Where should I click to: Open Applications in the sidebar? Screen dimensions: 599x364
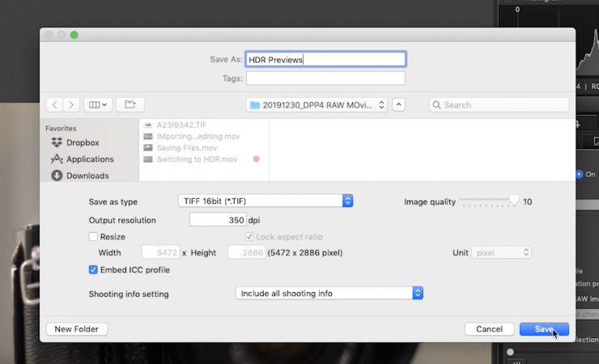pos(89,159)
